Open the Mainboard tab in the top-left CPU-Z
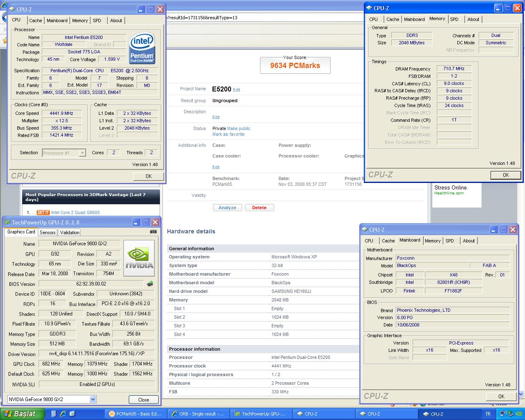This screenshot has height=420, width=525. (57, 21)
